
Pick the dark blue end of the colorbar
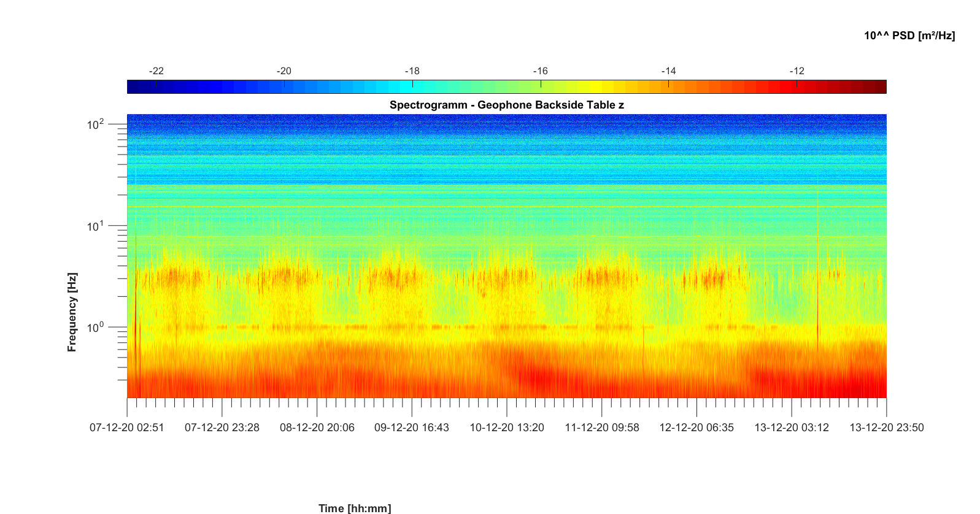tap(134, 87)
